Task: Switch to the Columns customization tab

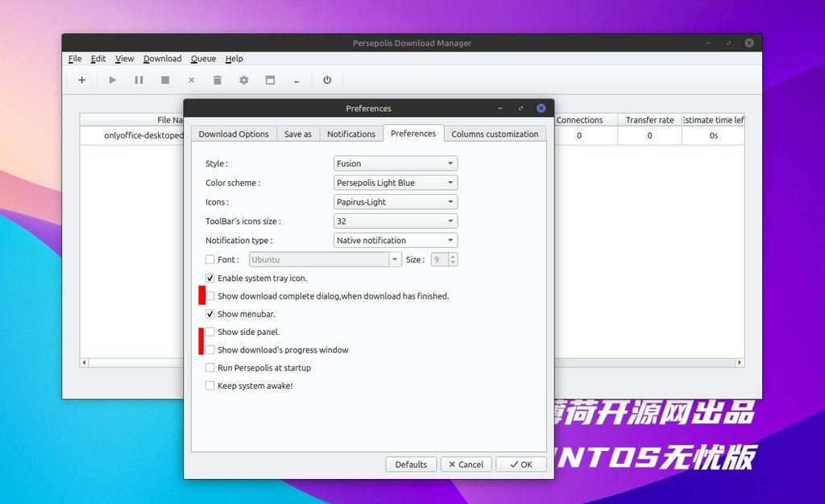Action: click(x=495, y=134)
